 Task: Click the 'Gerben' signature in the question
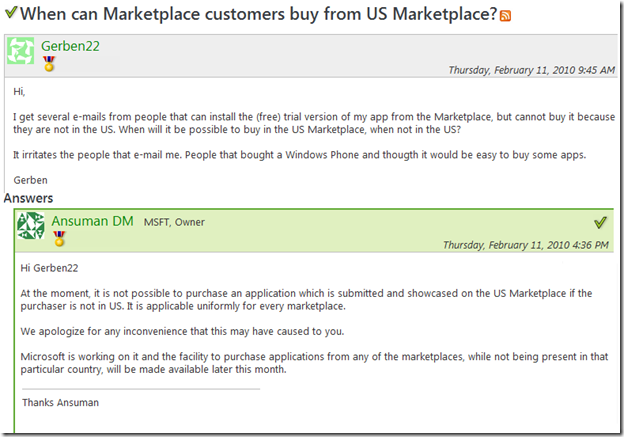pos(31,180)
